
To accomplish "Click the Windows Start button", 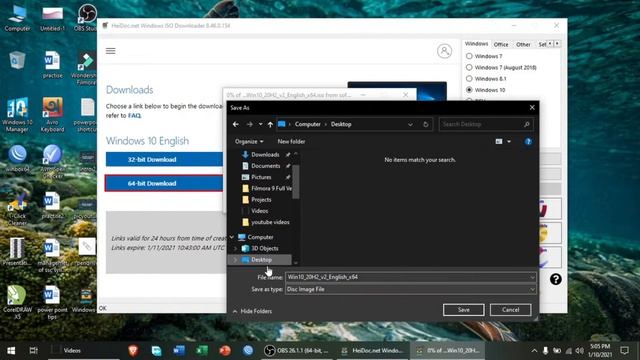I will click(x=11, y=351).
